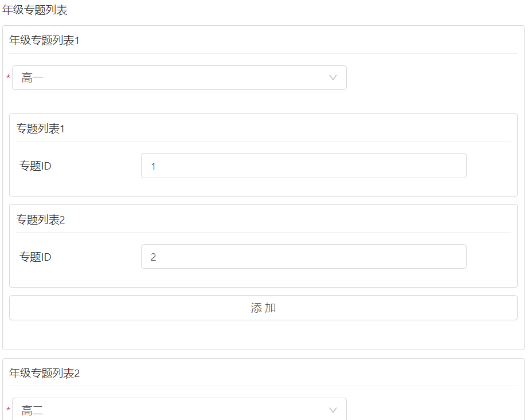Click the selected value text 高一
The height and width of the screenshot is (420, 528).
[33, 78]
